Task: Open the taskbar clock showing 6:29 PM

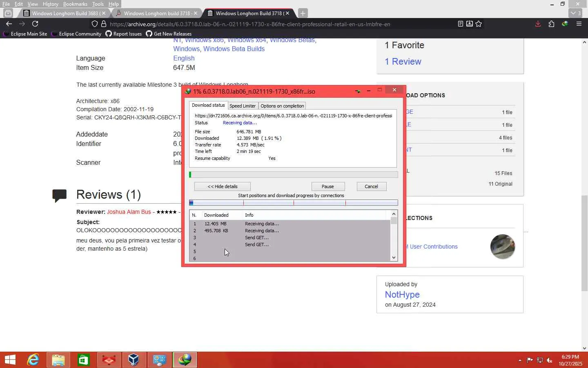Action: [x=570, y=360]
